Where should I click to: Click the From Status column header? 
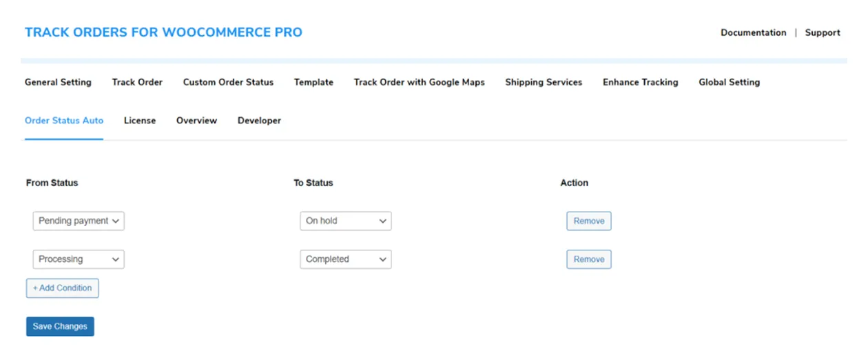(x=52, y=183)
